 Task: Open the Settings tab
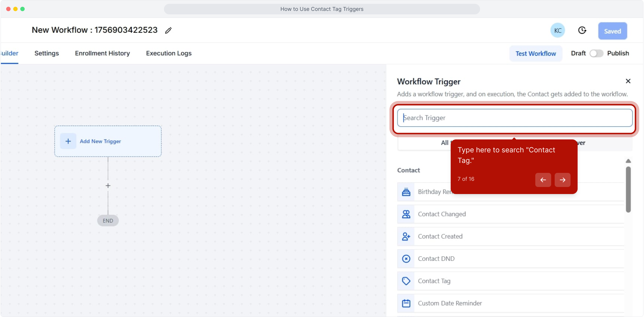pyautogui.click(x=46, y=53)
